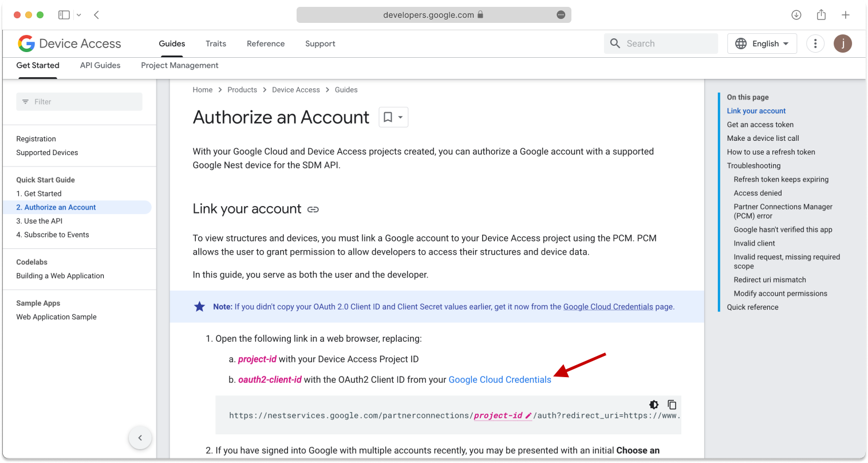This screenshot has width=868, height=463.
Task: Switch to the Reference tab
Action: (x=266, y=43)
